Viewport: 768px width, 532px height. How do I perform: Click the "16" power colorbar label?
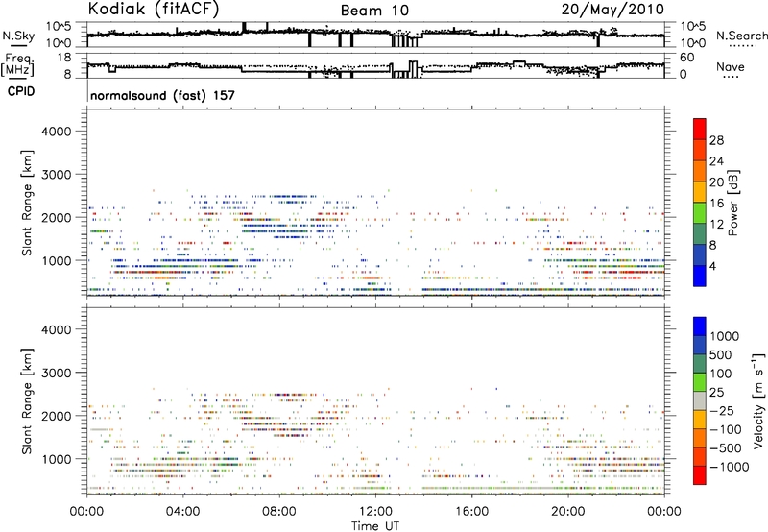[x=716, y=204]
